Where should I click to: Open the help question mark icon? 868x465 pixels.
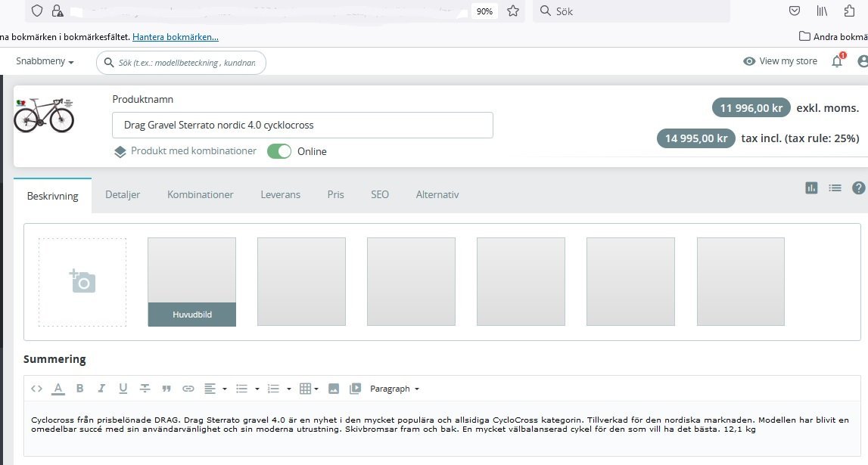(859, 188)
